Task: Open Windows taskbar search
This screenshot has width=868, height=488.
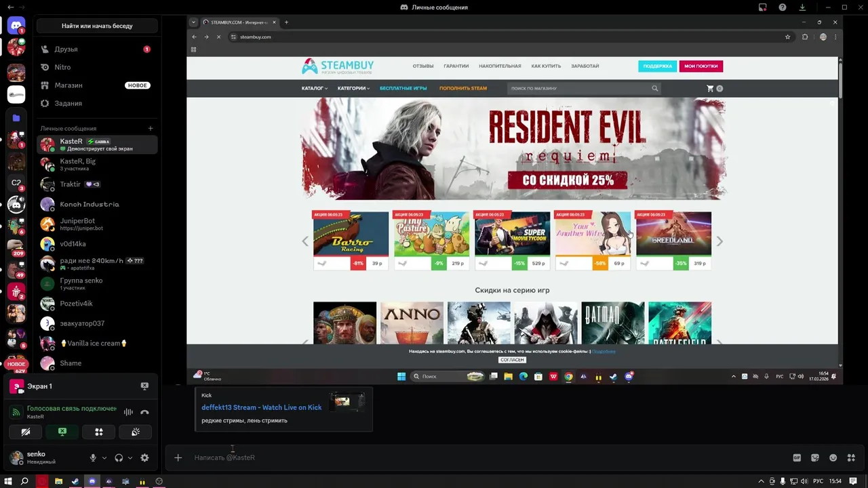Action: (25, 481)
